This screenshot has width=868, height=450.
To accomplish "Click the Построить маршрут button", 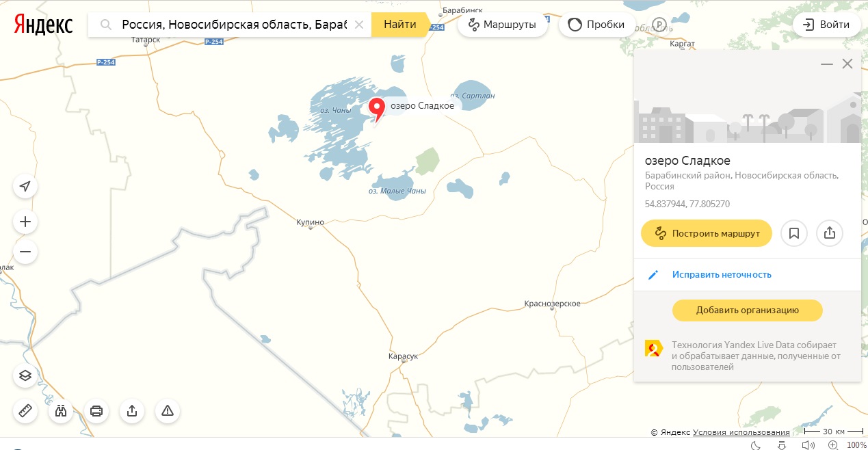I will click(707, 233).
